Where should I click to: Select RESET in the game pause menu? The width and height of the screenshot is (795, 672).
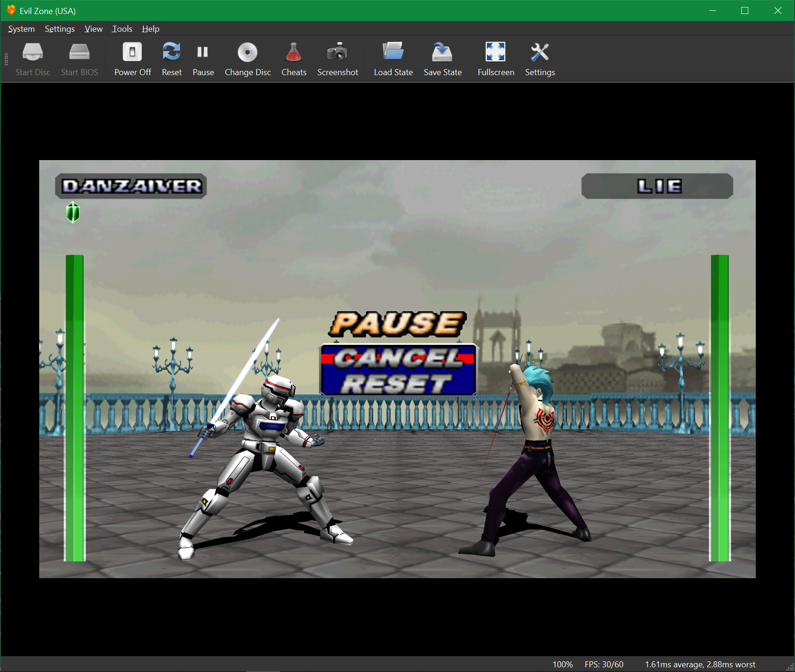pyautogui.click(x=396, y=384)
